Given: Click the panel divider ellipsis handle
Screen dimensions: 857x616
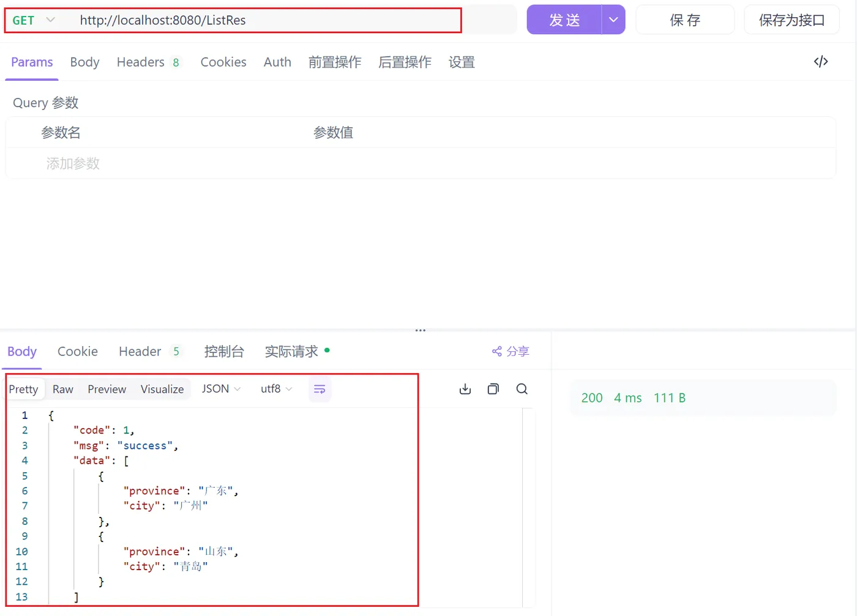Looking at the screenshot, I should point(420,330).
